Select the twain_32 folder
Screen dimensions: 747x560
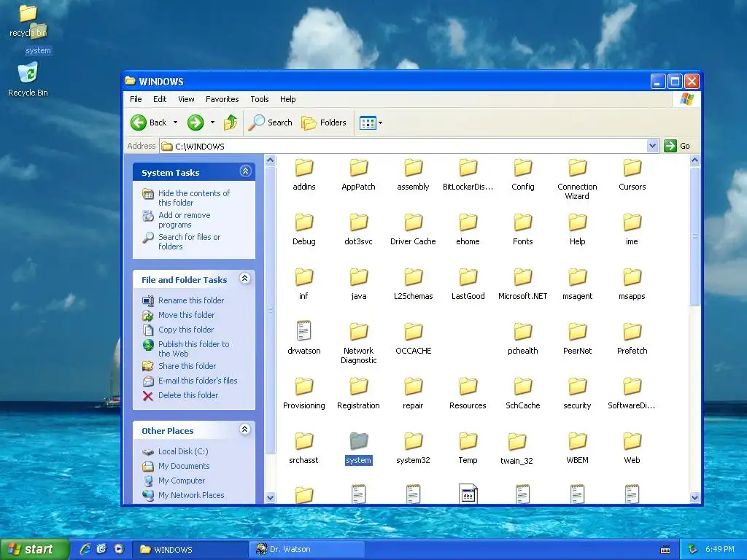click(x=516, y=448)
